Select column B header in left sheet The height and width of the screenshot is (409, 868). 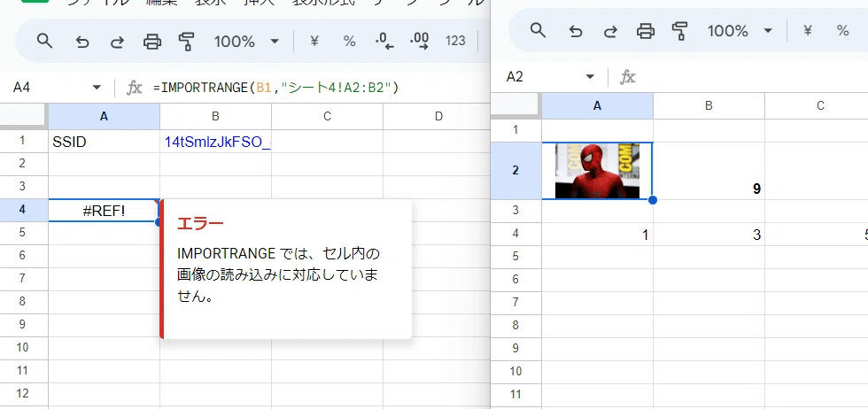[215, 116]
